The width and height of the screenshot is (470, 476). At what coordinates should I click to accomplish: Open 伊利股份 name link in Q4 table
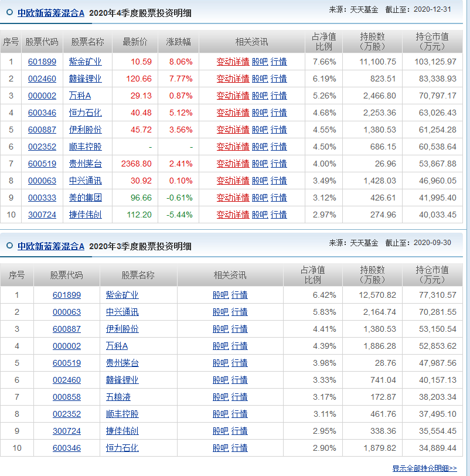click(x=85, y=130)
